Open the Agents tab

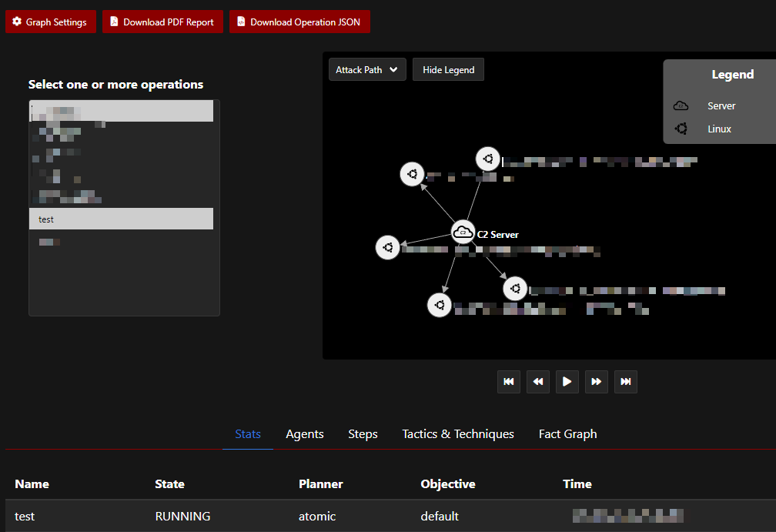tap(305, 434)
